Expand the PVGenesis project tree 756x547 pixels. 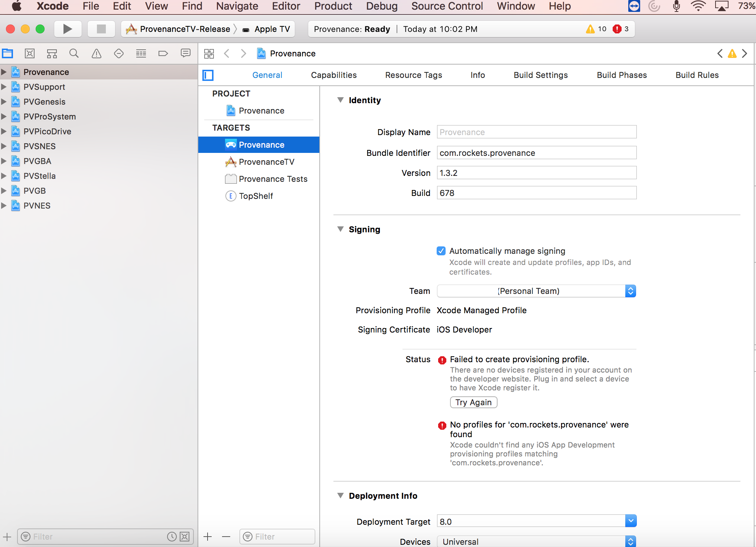4,102
